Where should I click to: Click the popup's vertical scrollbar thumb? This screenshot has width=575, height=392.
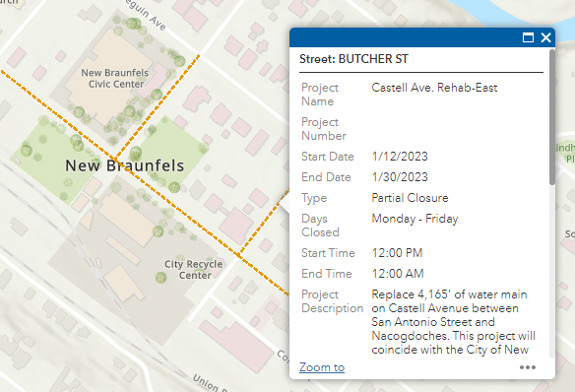click(x=552, y=117)
